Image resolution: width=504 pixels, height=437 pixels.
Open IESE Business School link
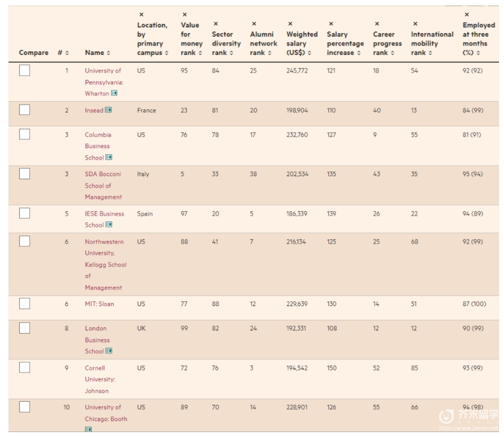point(104,219)
